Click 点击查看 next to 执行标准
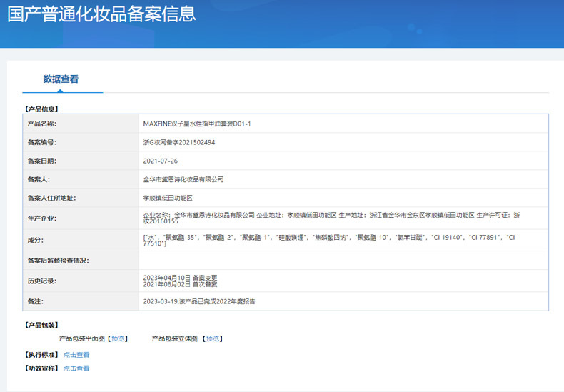This screenshot has height=392, width=564. point(76,355)
